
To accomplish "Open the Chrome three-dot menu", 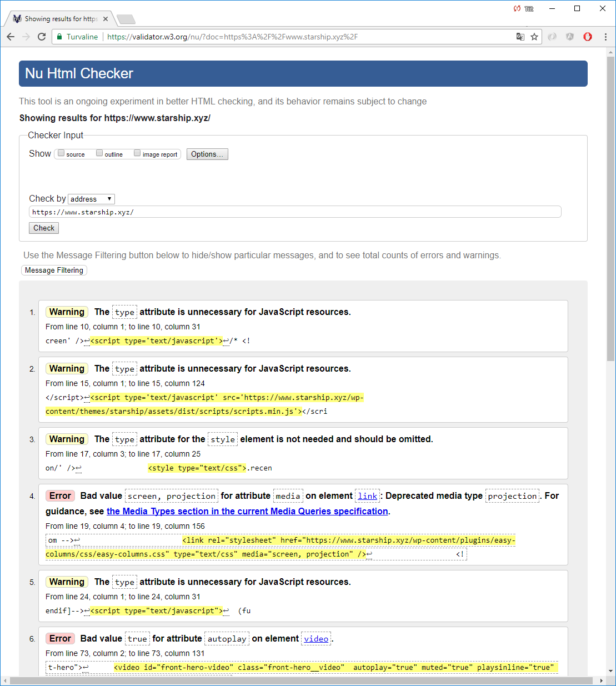I will point(605,37).
